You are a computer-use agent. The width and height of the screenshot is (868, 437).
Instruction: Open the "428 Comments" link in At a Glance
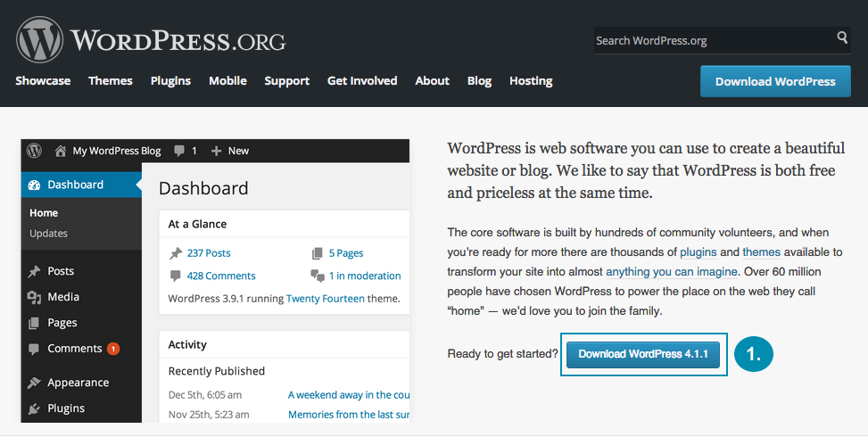(220, 276)
